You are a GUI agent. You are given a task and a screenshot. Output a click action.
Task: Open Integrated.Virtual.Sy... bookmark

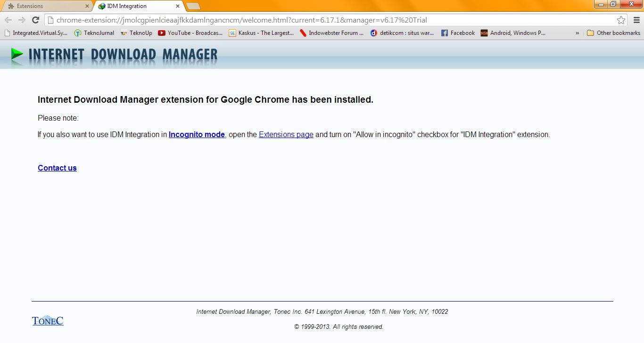[x=36, y=33]
